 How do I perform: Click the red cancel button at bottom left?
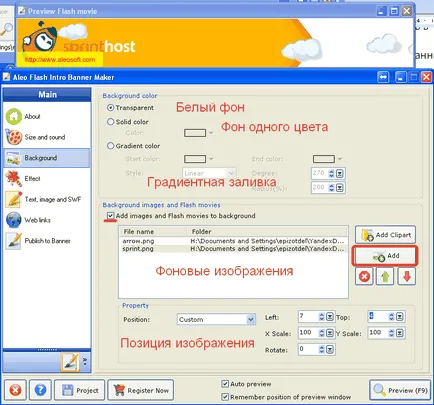click(x=15, y=390)
